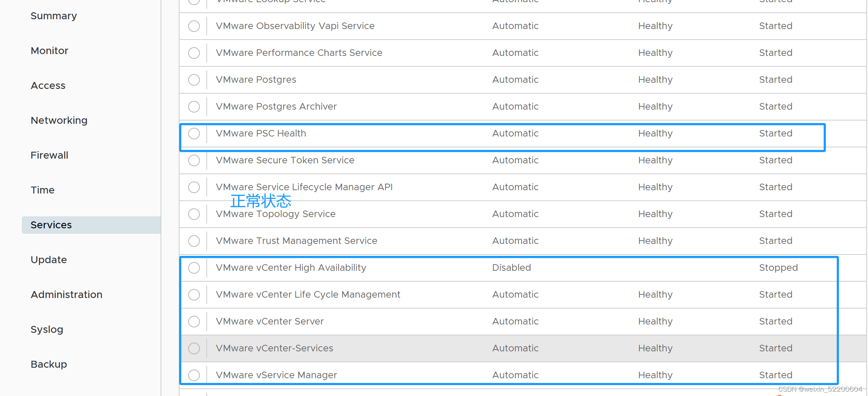Screen dimensions: 868x396
Task: Click Healthy status of VMware PSC Health
Action: point(655,134)
